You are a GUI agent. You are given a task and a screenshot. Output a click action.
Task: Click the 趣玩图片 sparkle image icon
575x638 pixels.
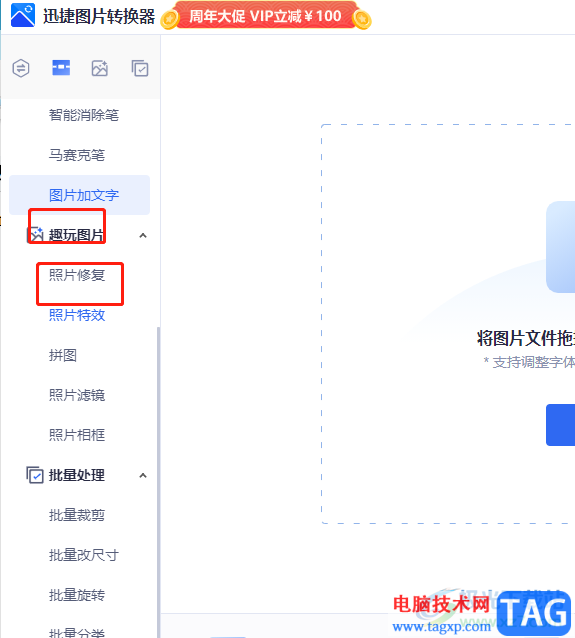coord(35,235)
